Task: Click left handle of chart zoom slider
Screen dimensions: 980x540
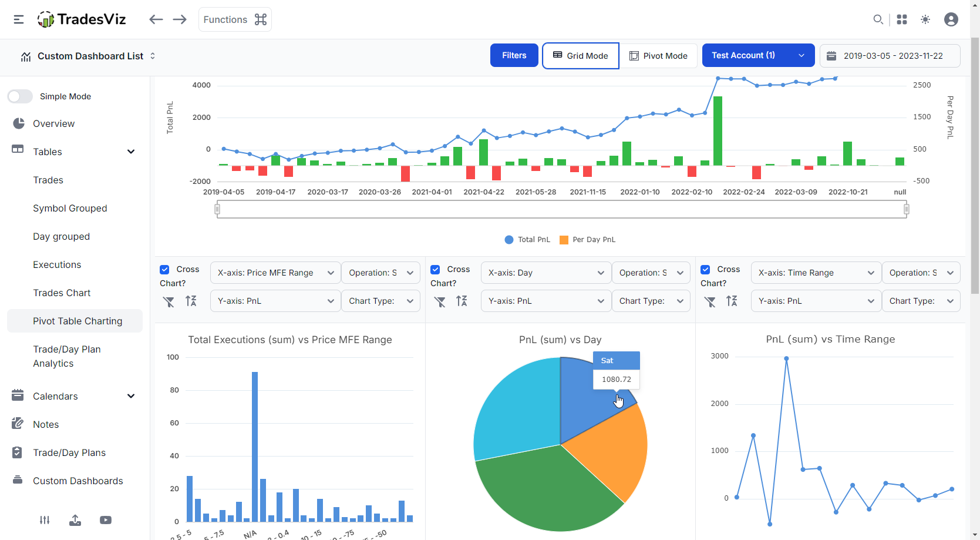Action: click(x=217, y=209)
